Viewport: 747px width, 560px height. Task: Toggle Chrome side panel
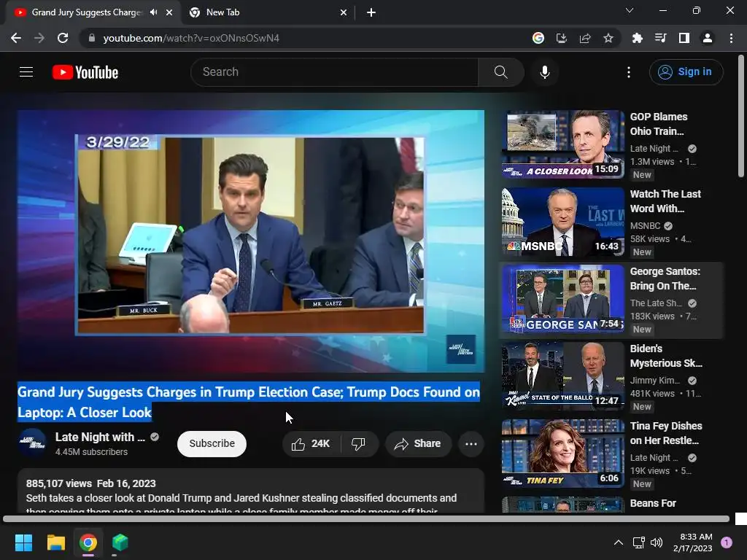pos(684,38)
